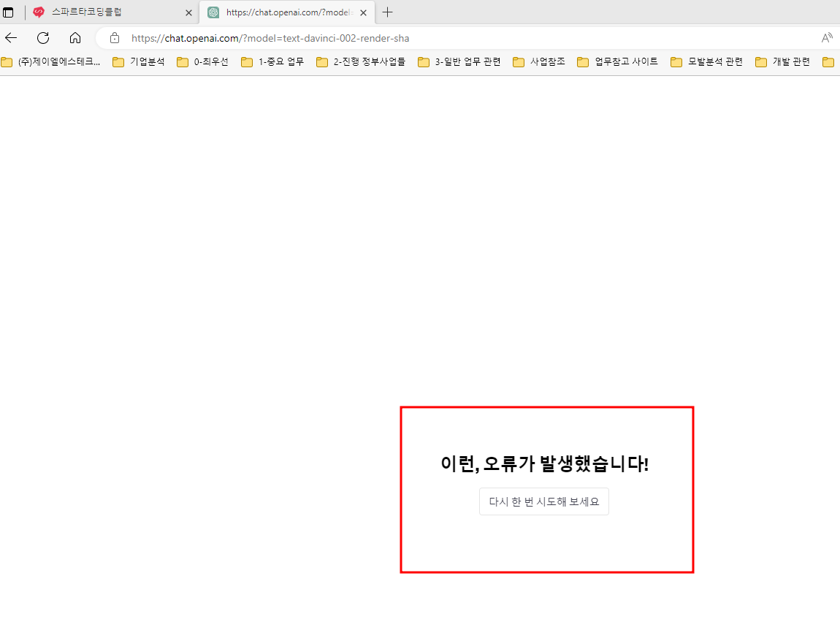Open the tab actions menu icon
Image resolution: width=840 pixels, height=644 pixels.
pyautogui.click(x=8, y=12)
